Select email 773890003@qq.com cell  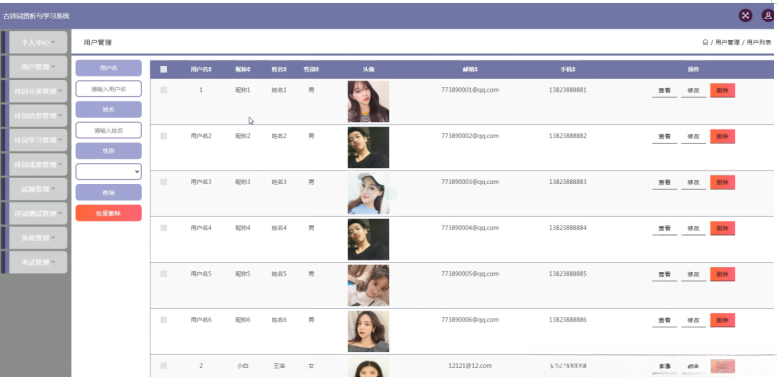(x=470, y=182)
